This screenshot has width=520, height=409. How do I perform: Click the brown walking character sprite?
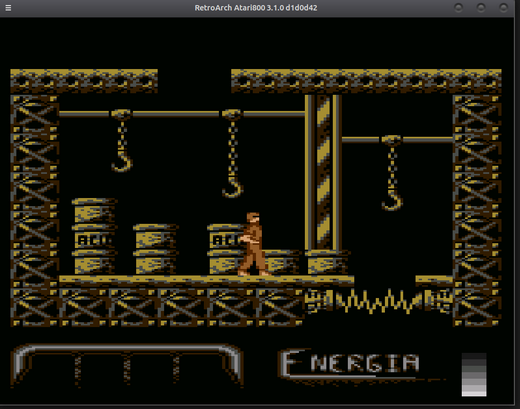254,244
